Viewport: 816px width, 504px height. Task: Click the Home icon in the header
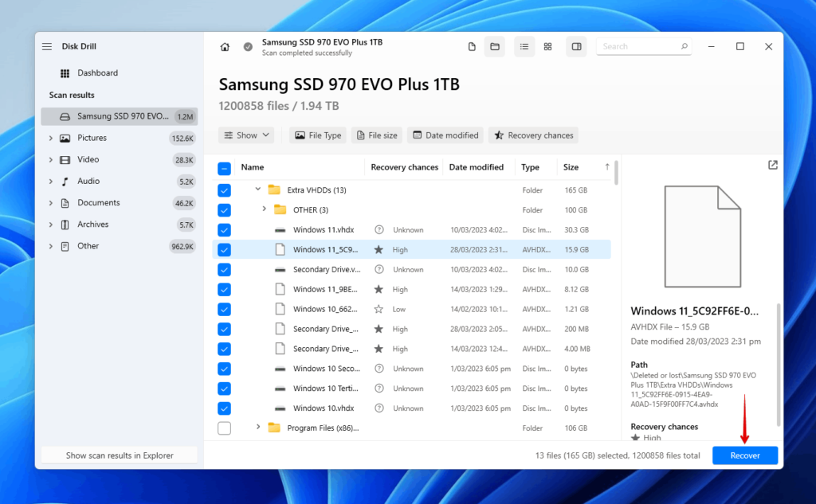[225, 46]
